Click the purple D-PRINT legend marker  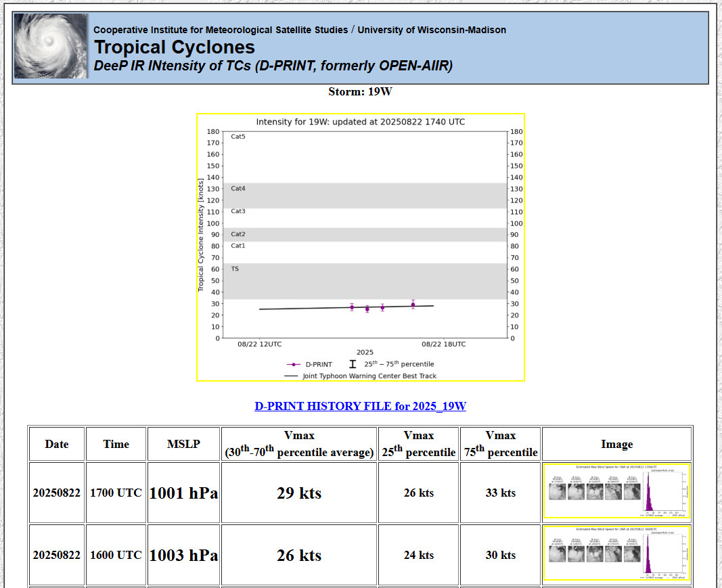[293, 364]
